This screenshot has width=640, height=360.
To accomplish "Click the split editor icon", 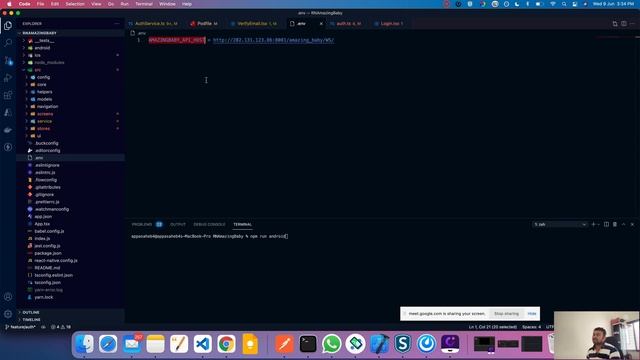I will [x=624, y=24].
